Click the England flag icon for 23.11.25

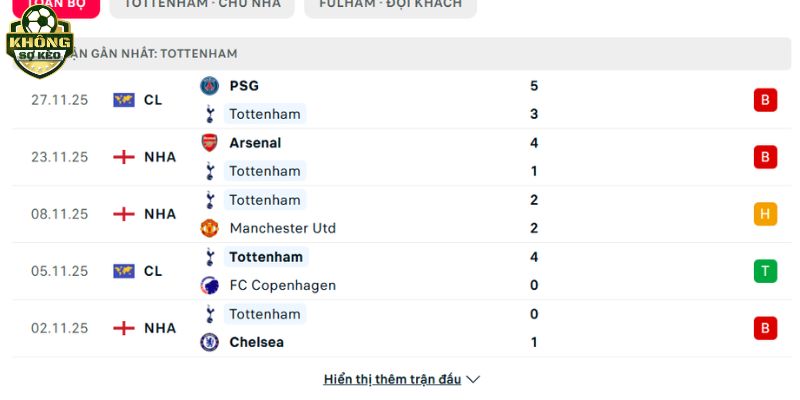tap(123, 157)
